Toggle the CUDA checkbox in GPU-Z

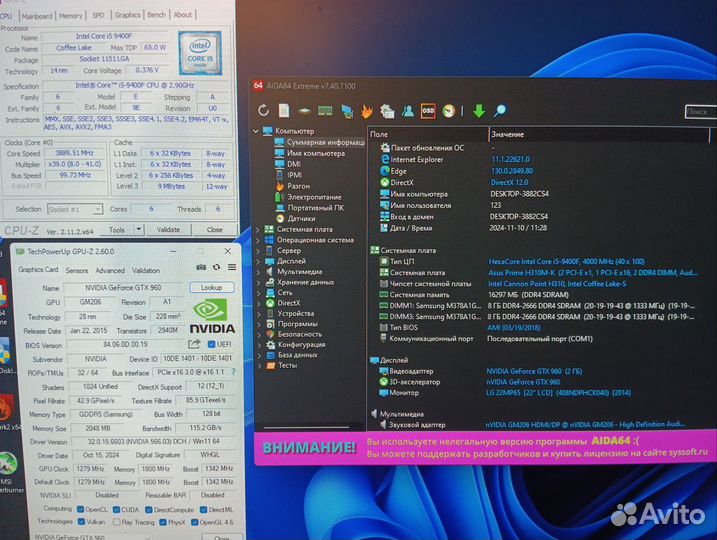coord(116,509)
